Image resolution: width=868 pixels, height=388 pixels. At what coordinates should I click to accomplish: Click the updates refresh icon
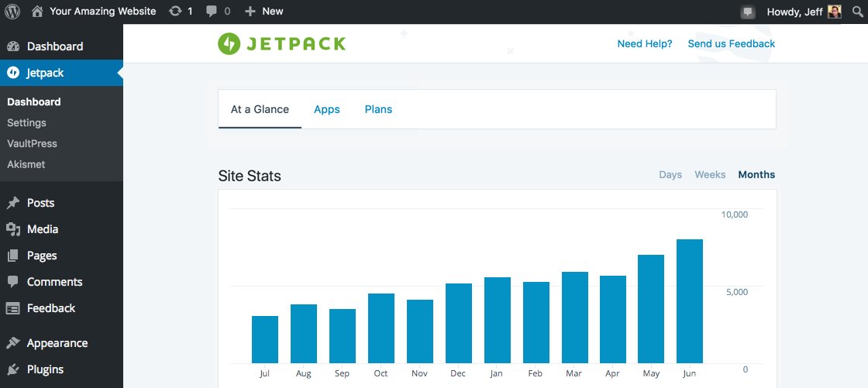click(x=175, y=11)
